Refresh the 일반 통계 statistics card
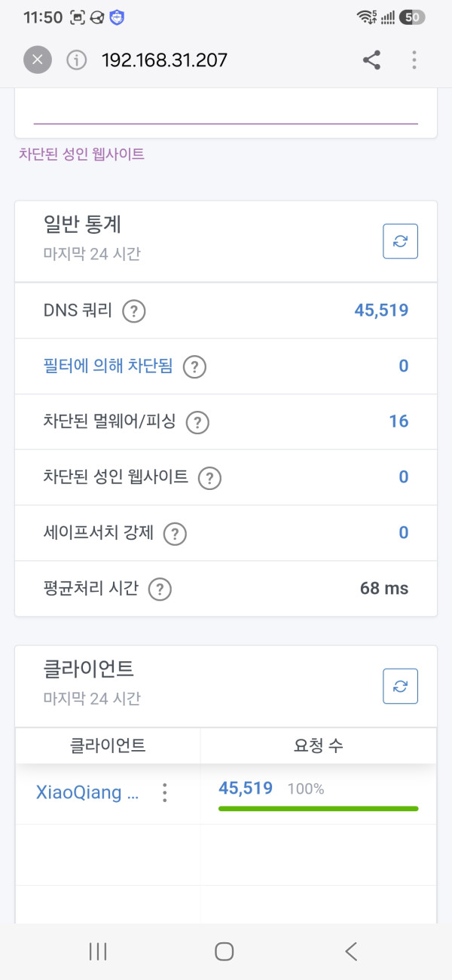 (400, 241)
